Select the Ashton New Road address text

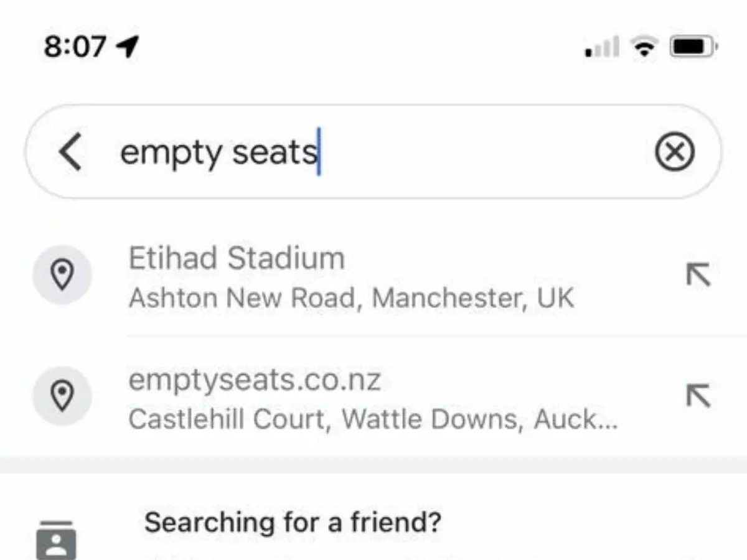(352, 297)
